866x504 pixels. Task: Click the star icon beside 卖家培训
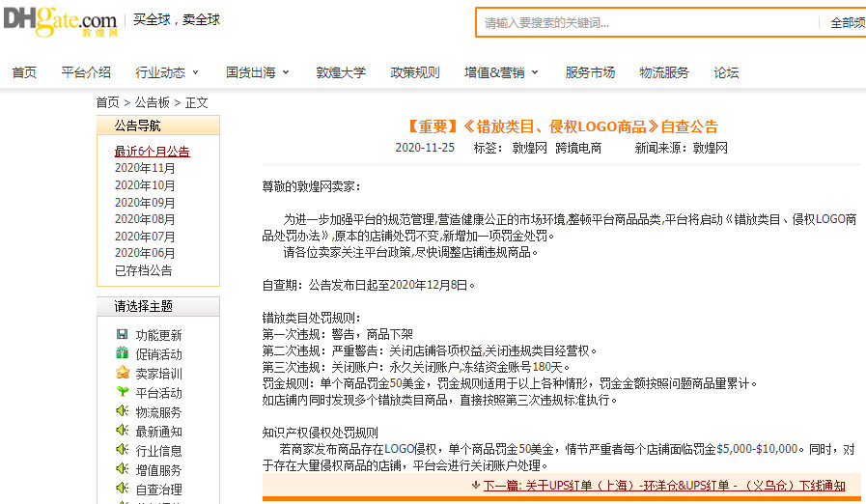[122, 373]
